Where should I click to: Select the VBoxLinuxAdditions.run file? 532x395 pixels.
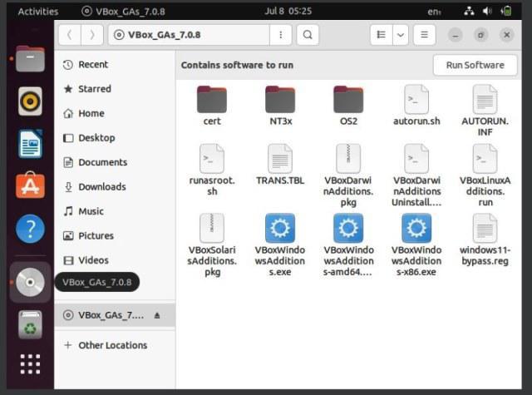click(485, 175)
